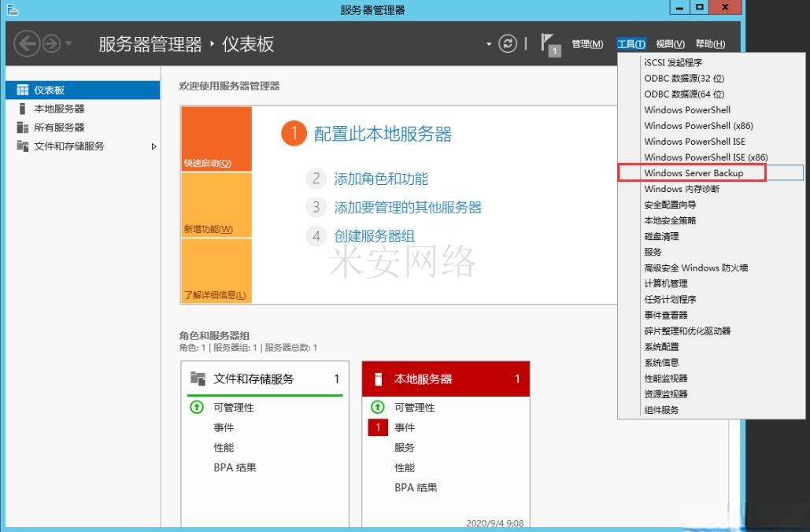Open the breadcrumb dropdown arrow beside refresh
This screenshot has height=532, width=810.
click(489, 44)
